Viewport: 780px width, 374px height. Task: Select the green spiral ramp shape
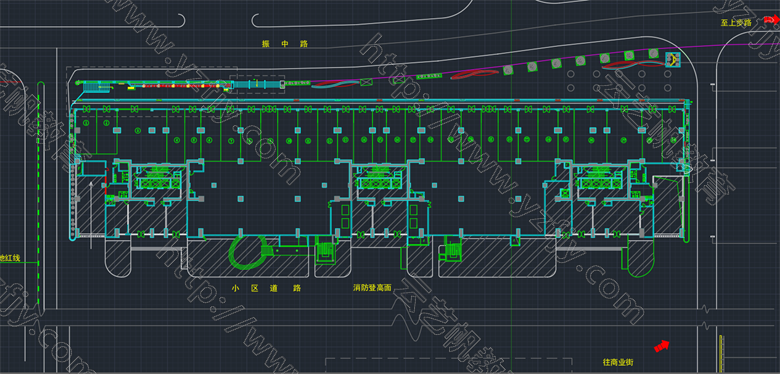[248, 252]
